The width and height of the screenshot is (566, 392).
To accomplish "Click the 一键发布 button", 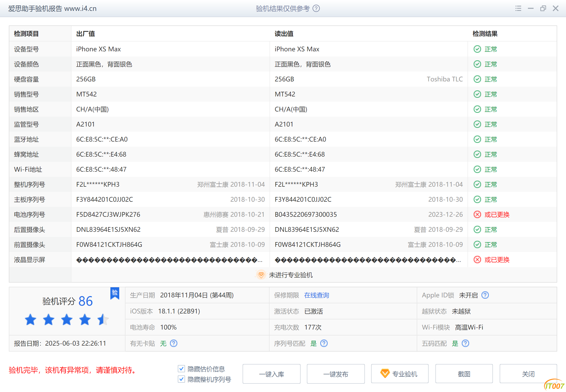I will tap(336, 374).
